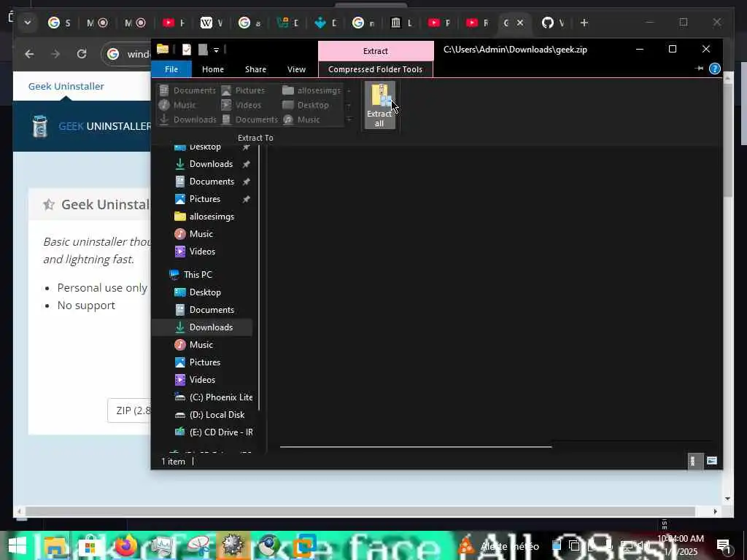Click browser Forward arrow button
The image size is (747, 560).
(55, 54)
